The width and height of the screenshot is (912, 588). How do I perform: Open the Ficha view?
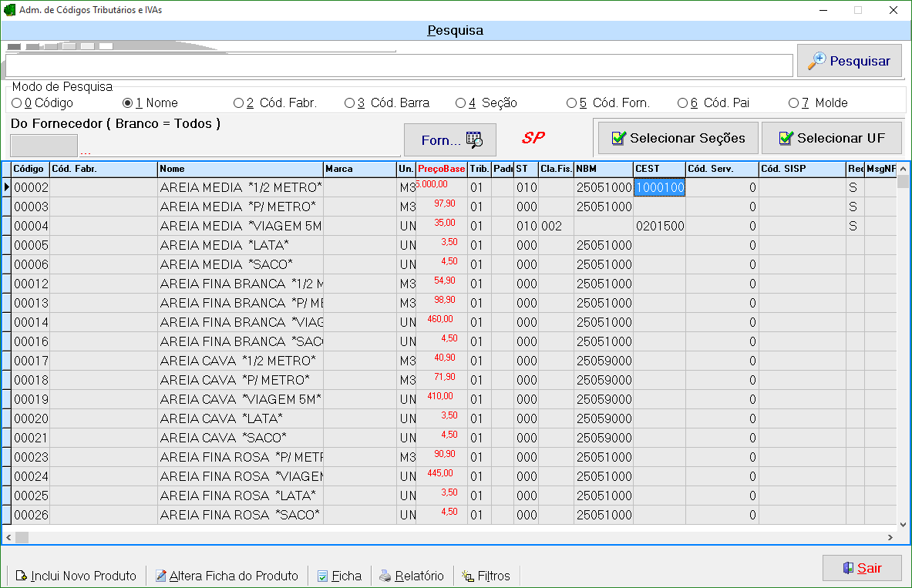tap(339, 576)
